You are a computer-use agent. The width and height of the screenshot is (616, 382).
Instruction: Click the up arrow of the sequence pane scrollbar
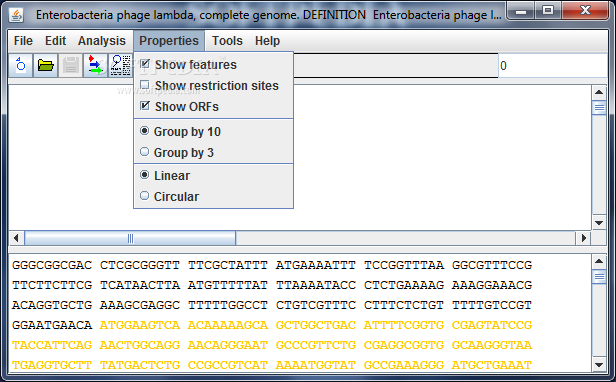599,261
